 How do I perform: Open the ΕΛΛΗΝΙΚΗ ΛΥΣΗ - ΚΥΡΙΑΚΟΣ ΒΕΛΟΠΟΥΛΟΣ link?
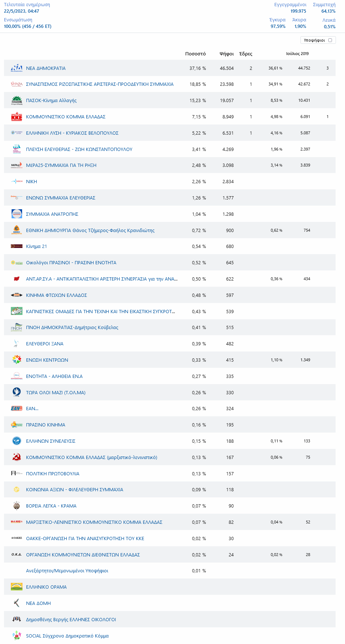point(72,133)
